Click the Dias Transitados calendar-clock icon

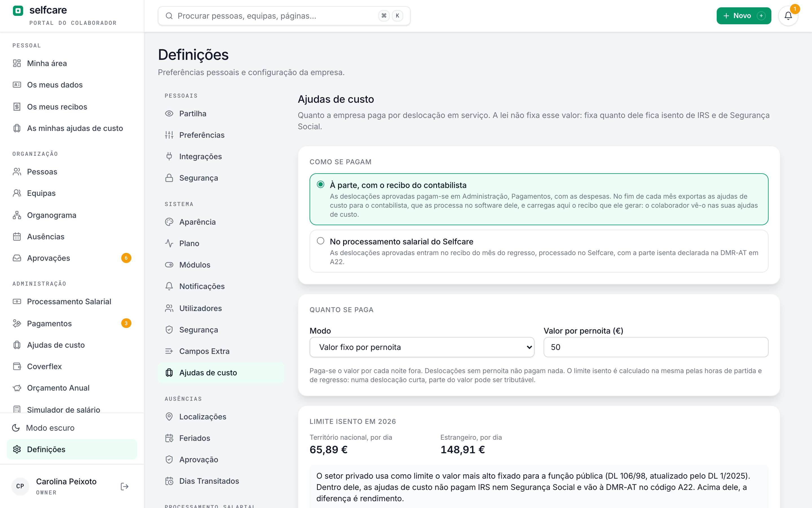tap(169, 481)
